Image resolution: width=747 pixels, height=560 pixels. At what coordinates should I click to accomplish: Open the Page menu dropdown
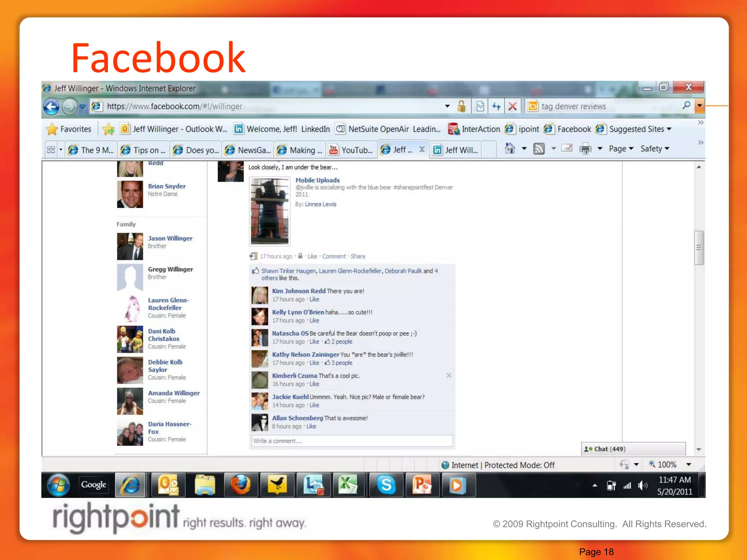click(621, 149)
